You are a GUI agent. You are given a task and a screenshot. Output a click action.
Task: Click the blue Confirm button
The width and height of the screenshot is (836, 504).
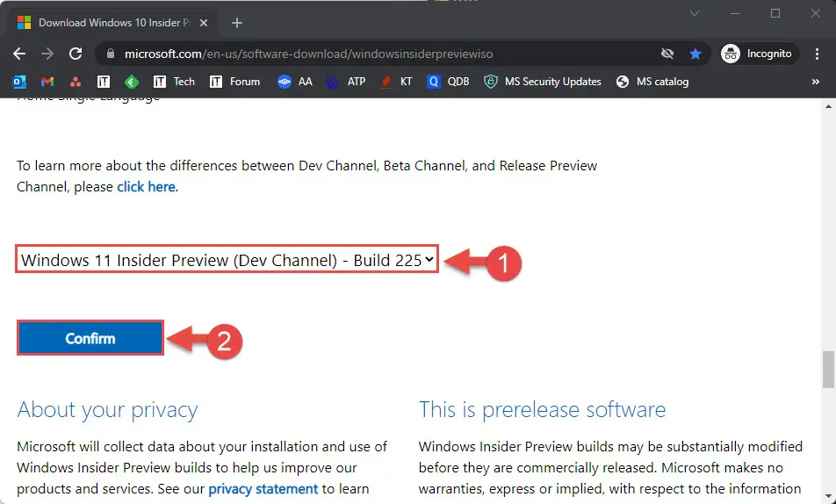point(90,338)
